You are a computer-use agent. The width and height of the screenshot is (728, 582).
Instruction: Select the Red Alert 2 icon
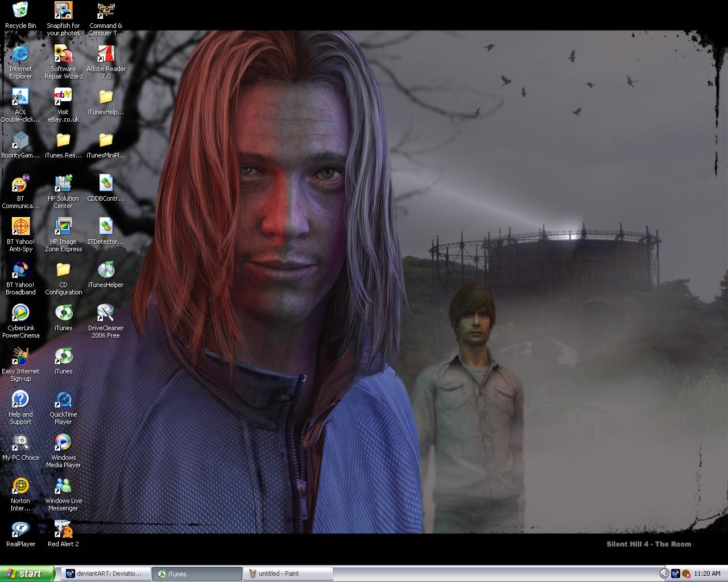pyautogui.click(x=63, y=534)
